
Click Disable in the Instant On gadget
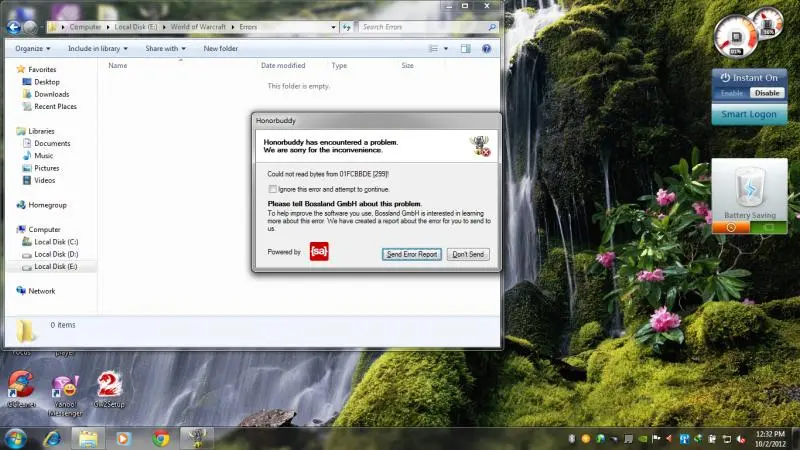click(x=766, y=93)
